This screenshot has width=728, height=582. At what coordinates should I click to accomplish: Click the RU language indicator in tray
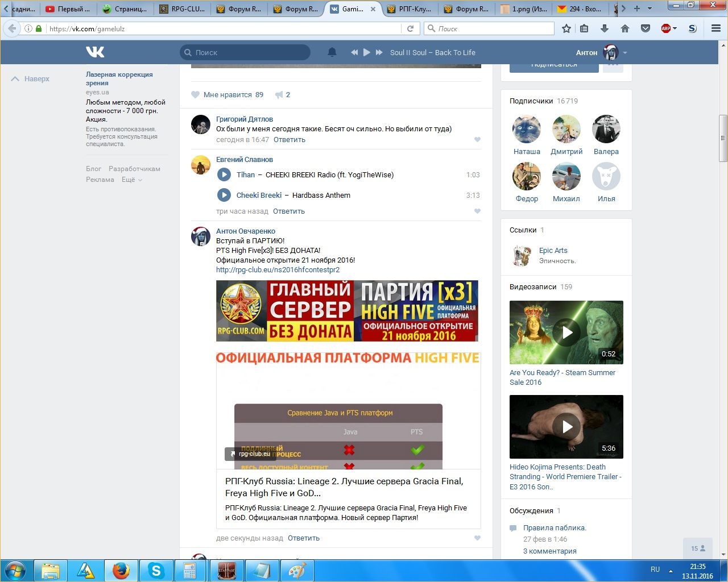pyautogui.click(x=655, y=569)
